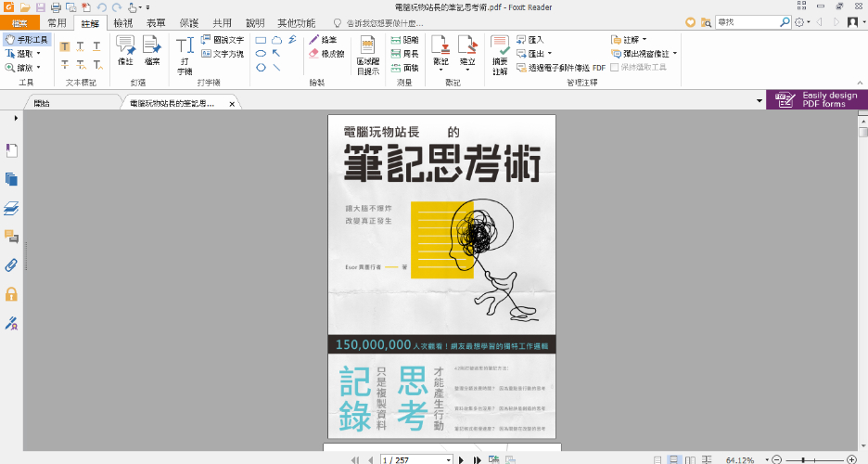Viewport: 868px width, 464px height.
Task: Open the Bookmarks side panel
Action: pos(12,150)
